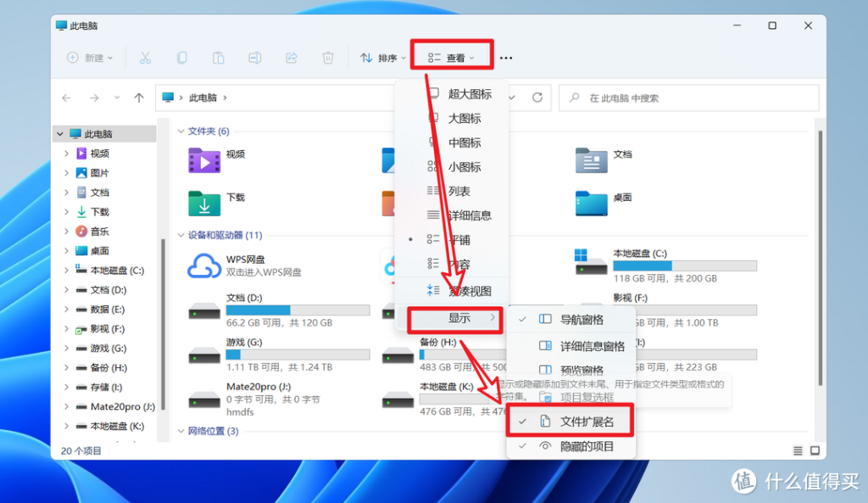The height and width of the screenshot is (503, 868).
Task: Click the Share icon in toolbar
Action: 292,58
